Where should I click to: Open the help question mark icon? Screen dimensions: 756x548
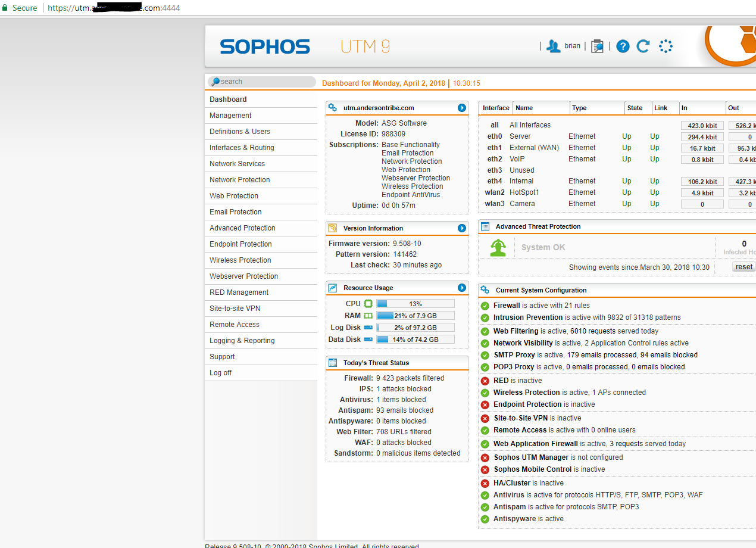tap(623, 46)
